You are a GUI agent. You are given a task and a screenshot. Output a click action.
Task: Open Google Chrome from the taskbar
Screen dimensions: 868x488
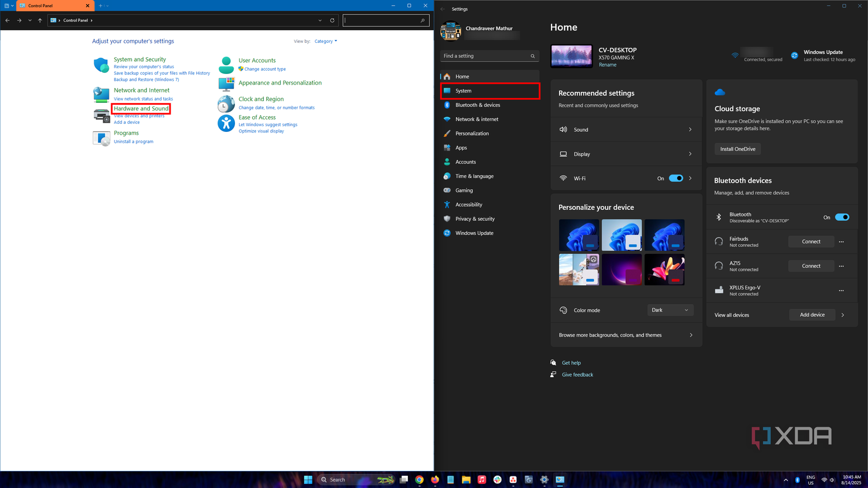420,479
